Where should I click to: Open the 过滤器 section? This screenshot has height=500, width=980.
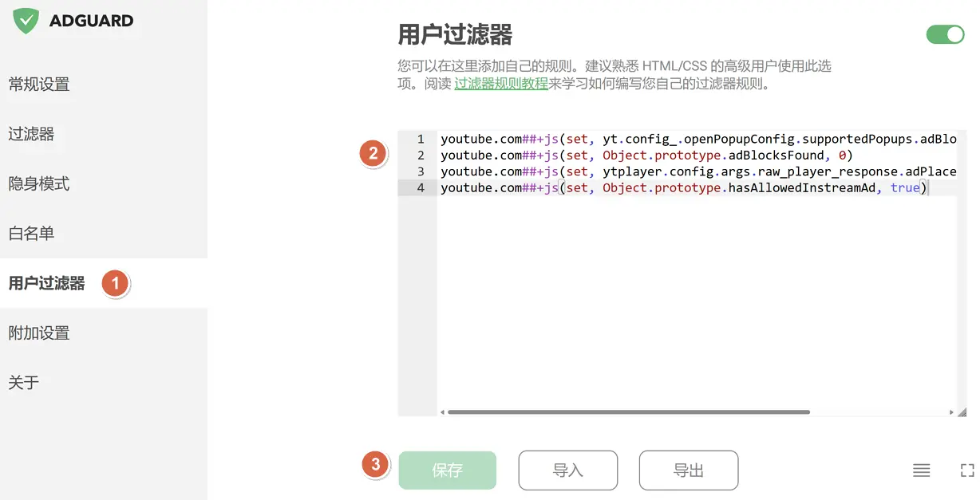click(x=32, y=134)
